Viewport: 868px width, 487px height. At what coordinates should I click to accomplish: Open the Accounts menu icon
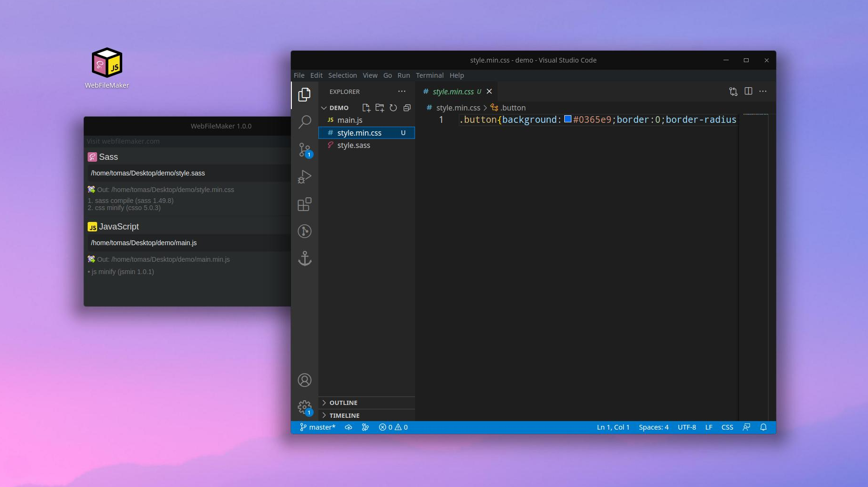[x=305, y=380]
